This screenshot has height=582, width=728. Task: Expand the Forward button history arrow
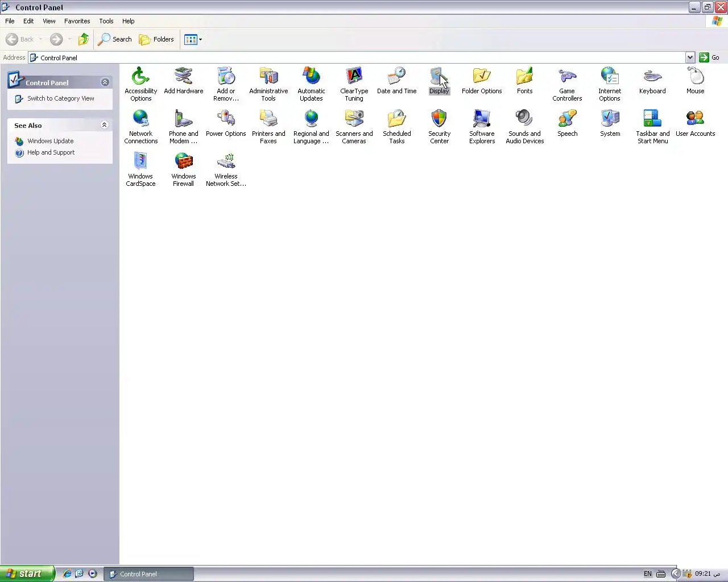click(x=70, y=39)
